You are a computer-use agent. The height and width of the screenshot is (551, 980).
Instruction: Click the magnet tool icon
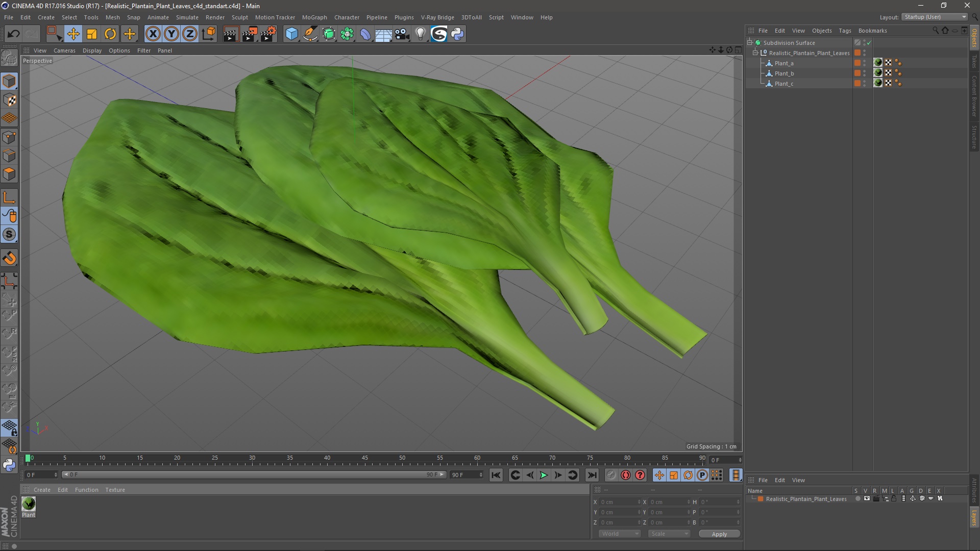(x=9, y=258)
